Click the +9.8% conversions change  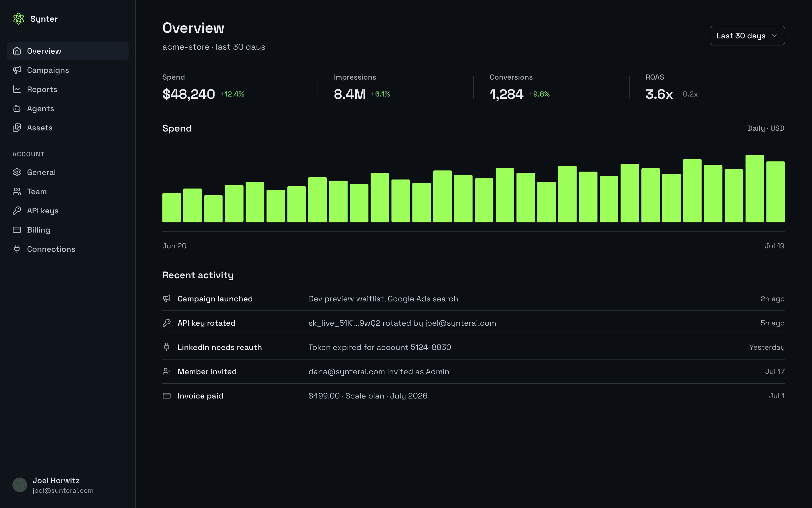click(539, 94)
